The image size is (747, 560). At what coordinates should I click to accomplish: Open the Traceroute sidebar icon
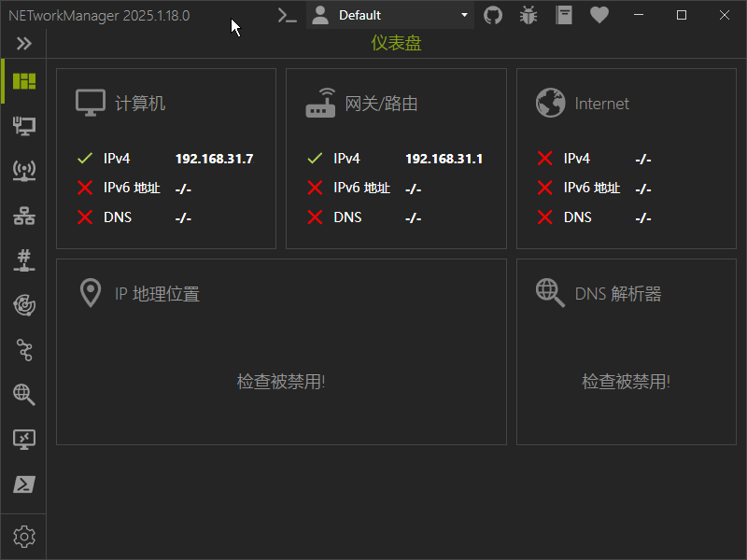pyautogui.click(x=24, y=350)
